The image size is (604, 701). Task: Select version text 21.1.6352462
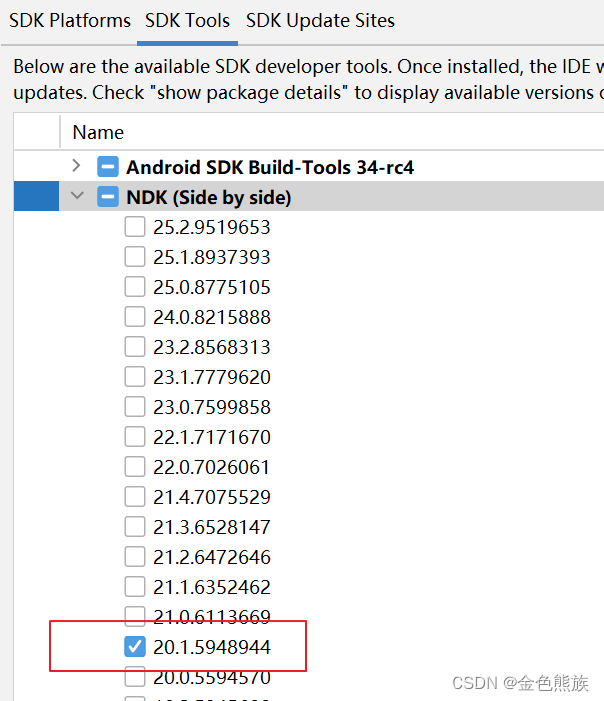pos(212,587)
